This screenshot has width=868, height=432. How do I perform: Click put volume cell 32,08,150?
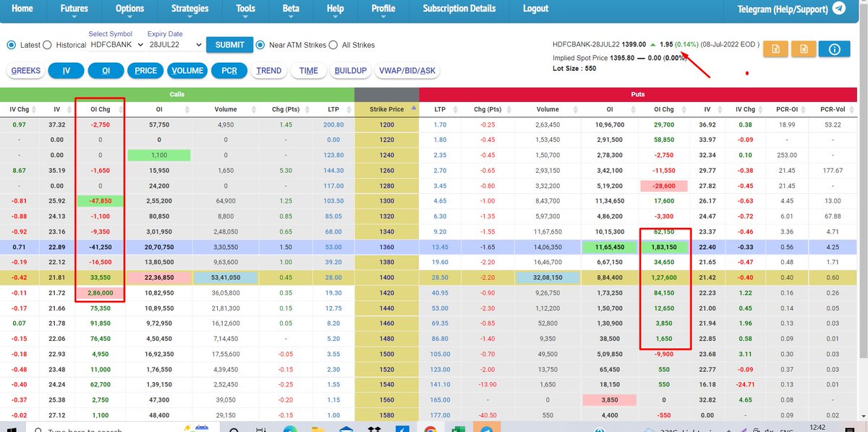tap(548, 279)
